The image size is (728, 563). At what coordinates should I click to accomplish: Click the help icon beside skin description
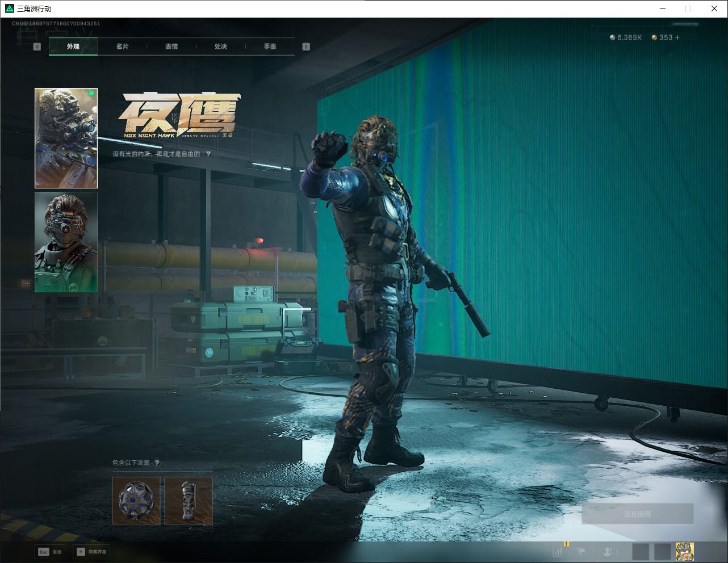(208, 154)
